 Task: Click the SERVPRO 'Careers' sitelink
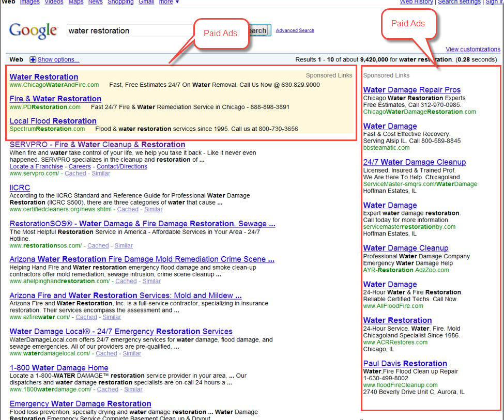[x=80, y=166]
